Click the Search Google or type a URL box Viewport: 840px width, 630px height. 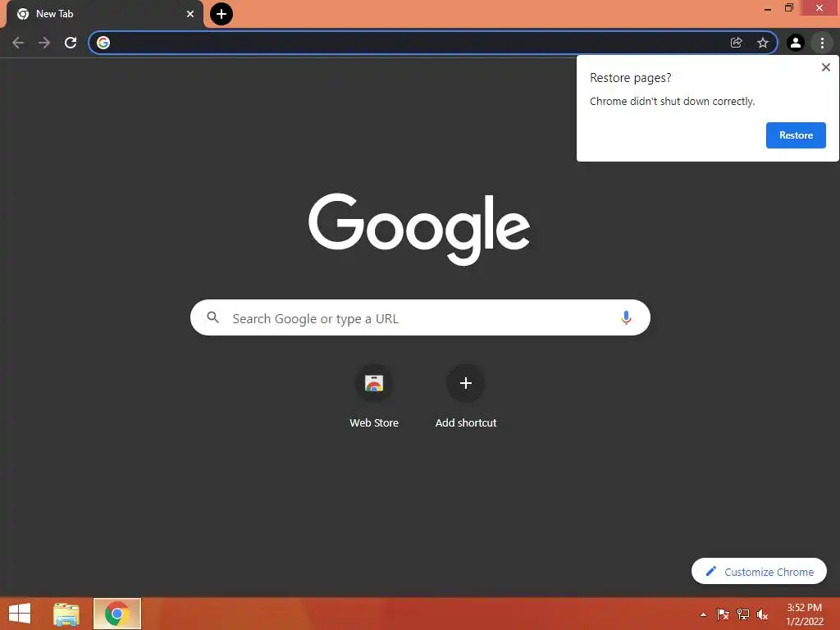[x=420, y=318]
